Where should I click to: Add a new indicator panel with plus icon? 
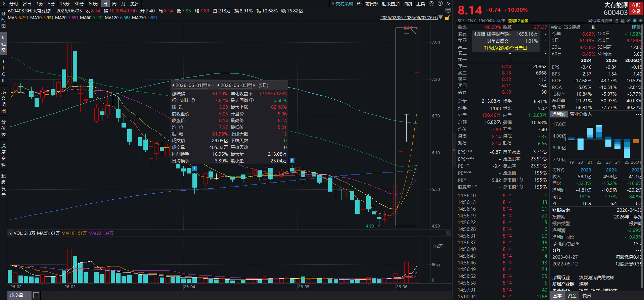(x=36, y=295)
